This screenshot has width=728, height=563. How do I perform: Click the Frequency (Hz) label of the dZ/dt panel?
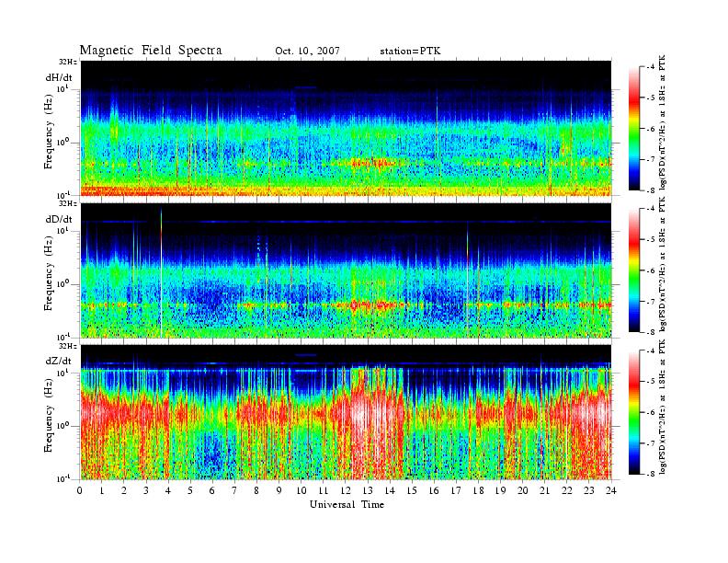49,415
